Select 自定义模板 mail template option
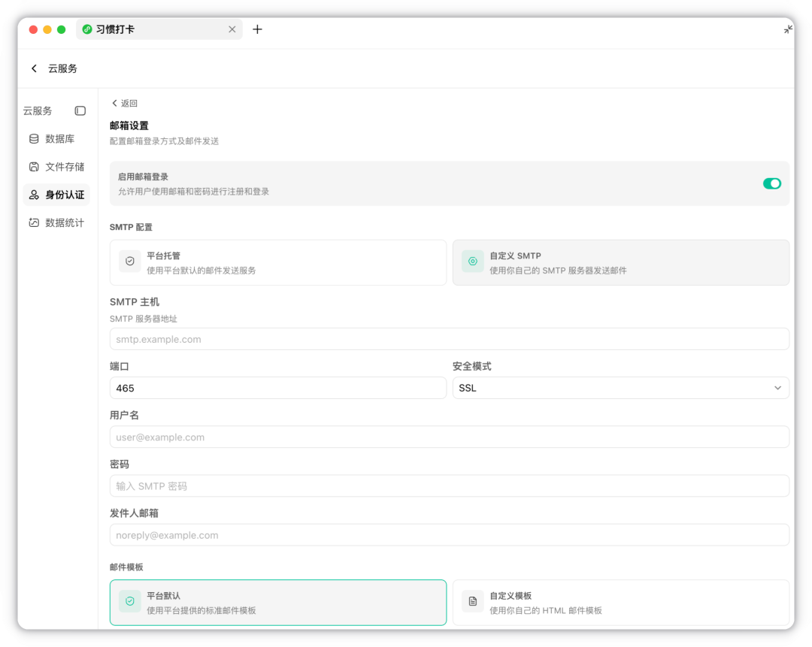Viewport: 812px width, 647px height. coord(621,603)
